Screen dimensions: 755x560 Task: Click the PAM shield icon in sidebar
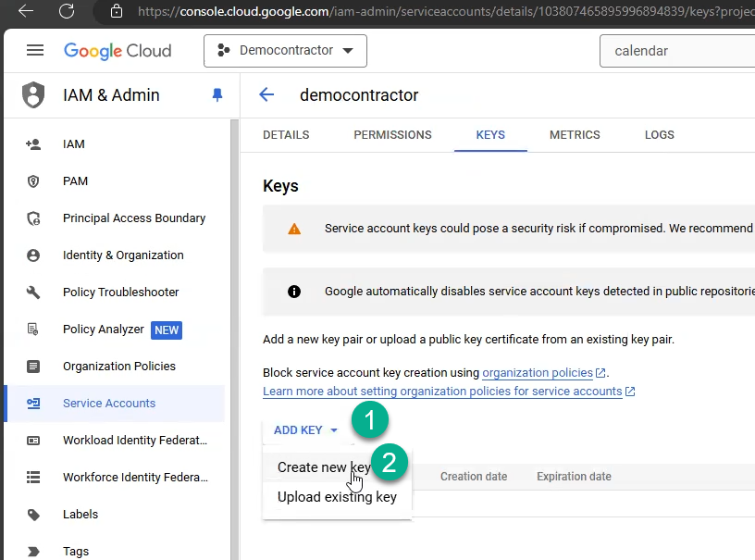tap(33, 181)
